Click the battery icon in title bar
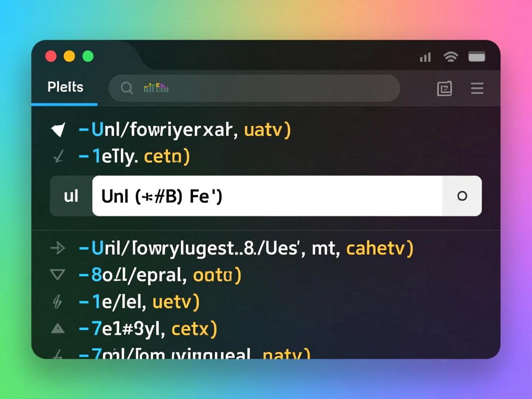 pyautogui.click(x=477, y=57)
